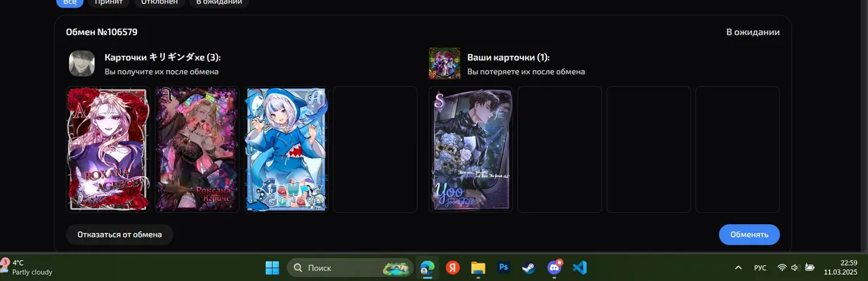Open Discord from the taskbar
Image resolution: width=868 pixels, height=281 pixels.
pyautogui.click(x=554, y=268)
